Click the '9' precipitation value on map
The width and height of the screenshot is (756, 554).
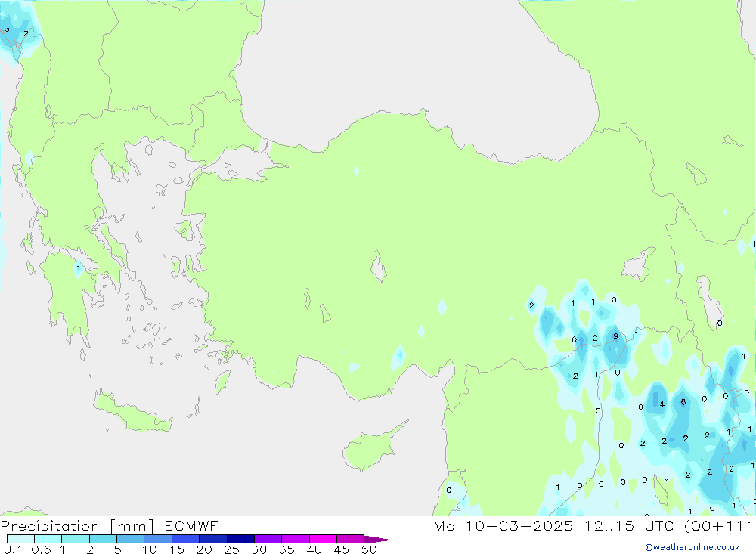615,336
